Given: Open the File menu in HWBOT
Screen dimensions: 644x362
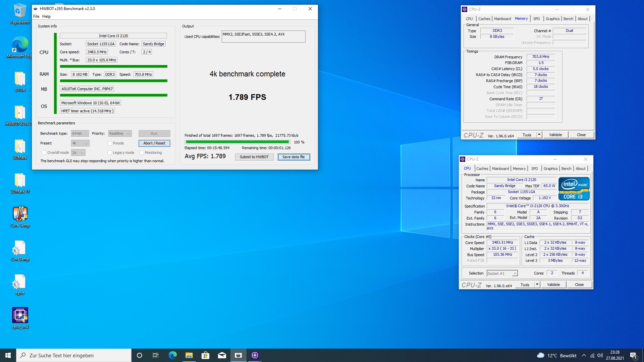Looking at the screenshot, I should [36, 16].
